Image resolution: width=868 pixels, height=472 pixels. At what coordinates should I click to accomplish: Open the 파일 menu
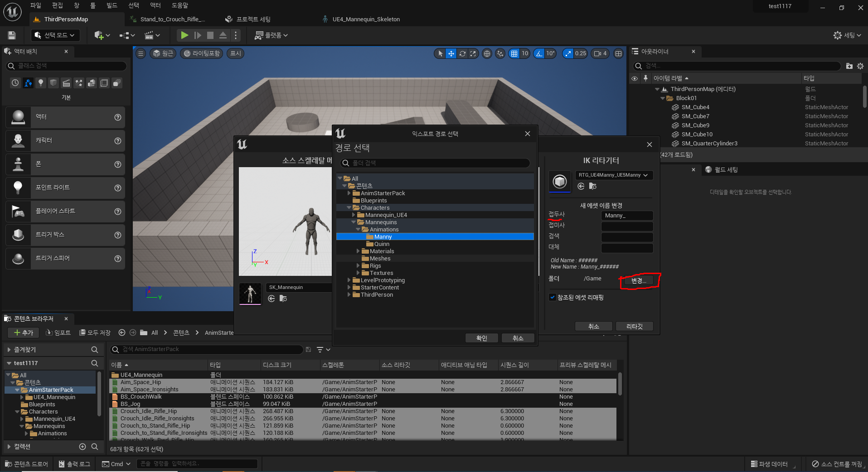click(x=36, y=5)
